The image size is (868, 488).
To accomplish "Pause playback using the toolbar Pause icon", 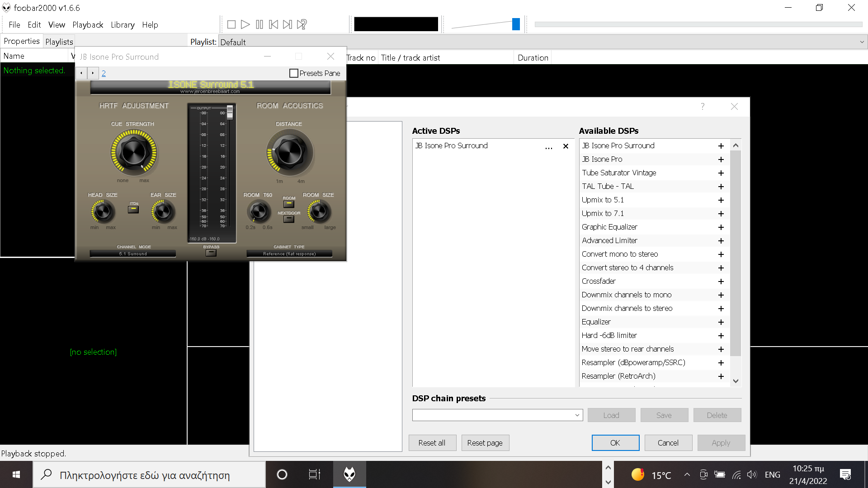I will 259,24.
